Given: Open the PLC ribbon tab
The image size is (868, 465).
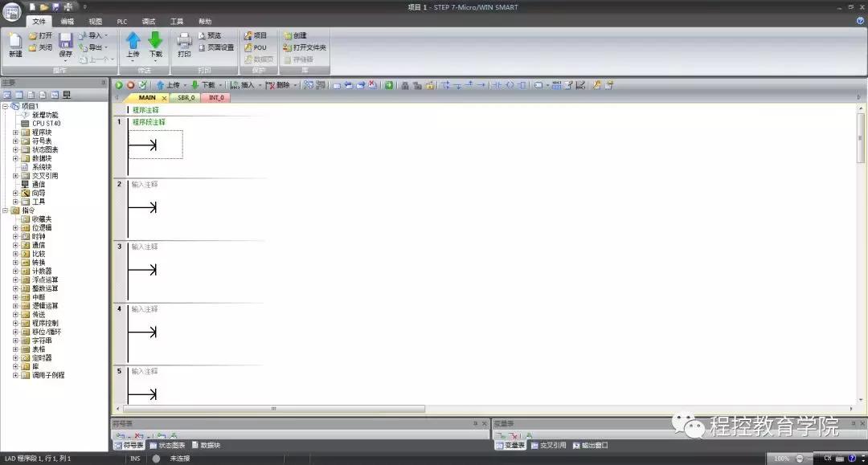Looking at the screenshot, I should (x=122, y=22).
